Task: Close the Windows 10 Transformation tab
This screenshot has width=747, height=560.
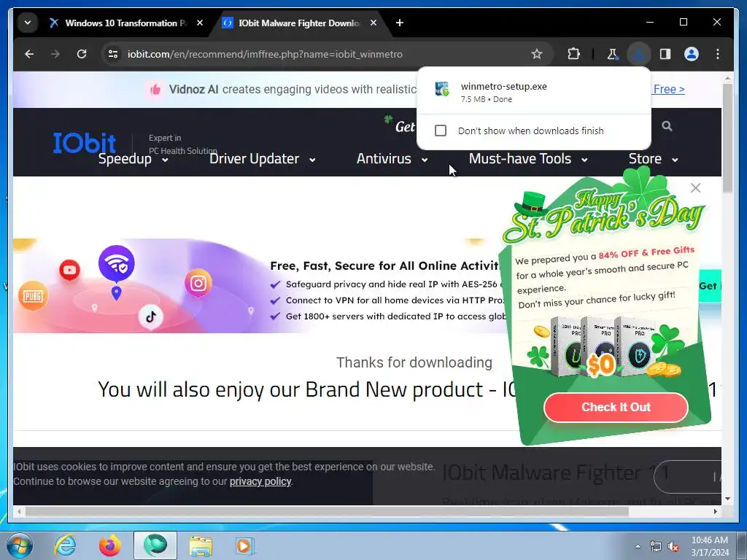Action: click(200, 23)
